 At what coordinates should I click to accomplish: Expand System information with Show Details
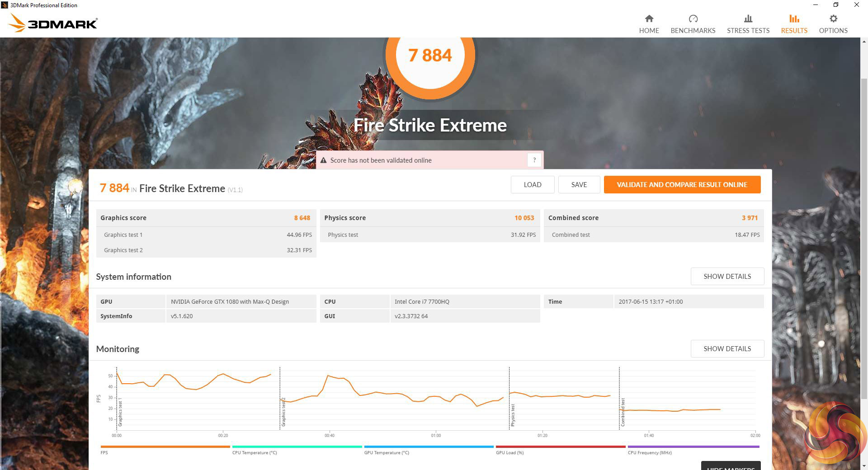pyautogui.click(x=727, y=277)
